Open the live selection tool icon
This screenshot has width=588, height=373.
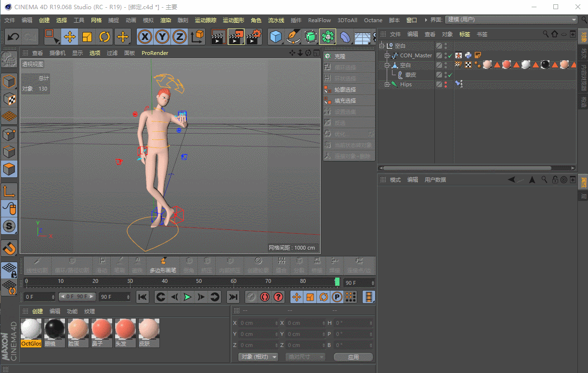point(52,37)
